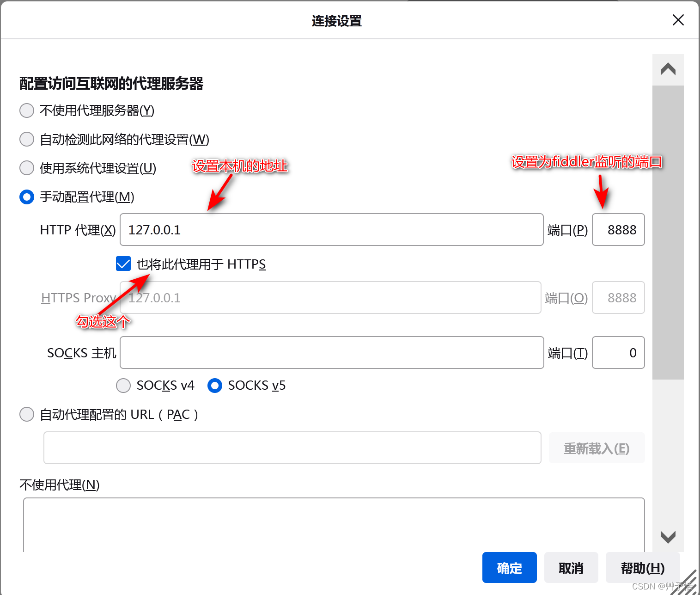Click the 取消 cancel button

pyautogui.click(x=571, y=568)
